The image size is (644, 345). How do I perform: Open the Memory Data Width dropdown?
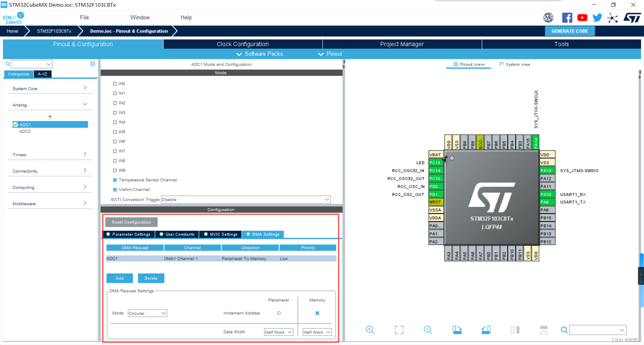[317, 332]
